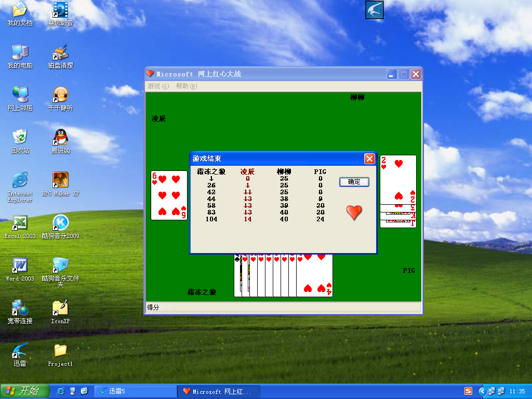Click the Project1 folder icon
Viewport: 532px width, 399px height.
point(60,354)
